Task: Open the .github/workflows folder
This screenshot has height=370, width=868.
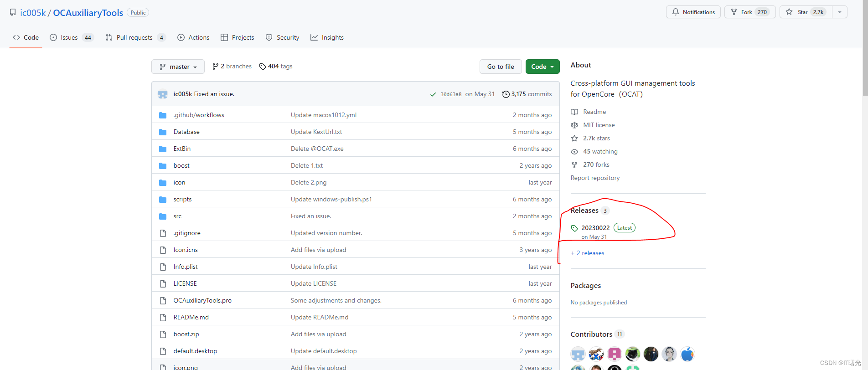Action: [199, 115]
